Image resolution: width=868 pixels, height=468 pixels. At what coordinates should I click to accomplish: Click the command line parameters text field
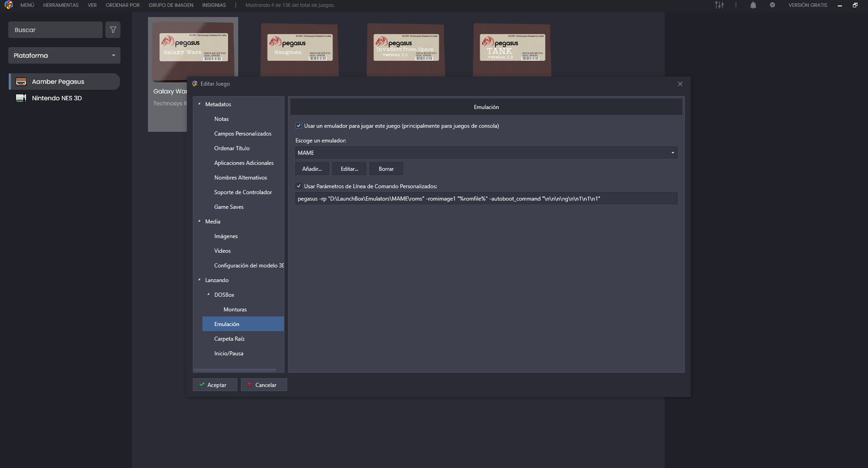[x=486, y=198]
